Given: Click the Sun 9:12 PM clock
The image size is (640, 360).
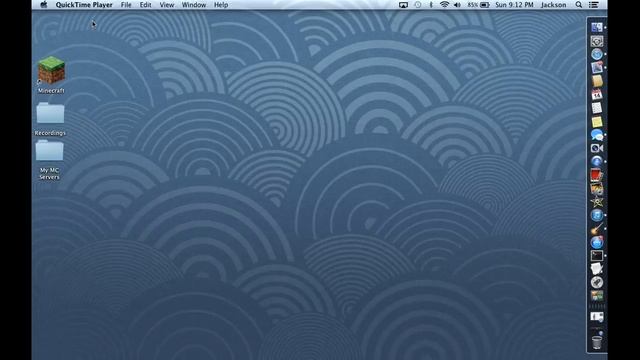Looking at the screenshot, I should (x=514, y=5).
